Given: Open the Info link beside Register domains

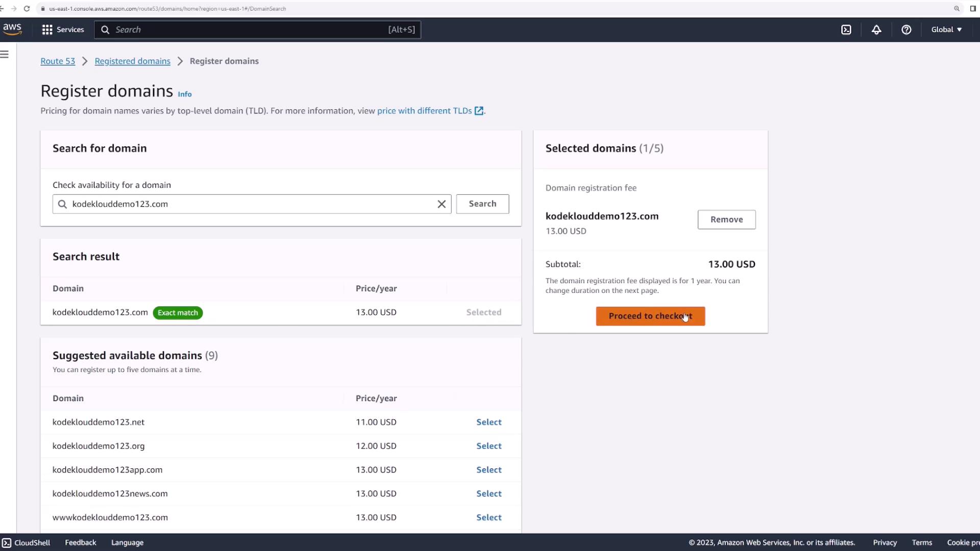Looking at the screenshot, I should (x=185, y=94).
